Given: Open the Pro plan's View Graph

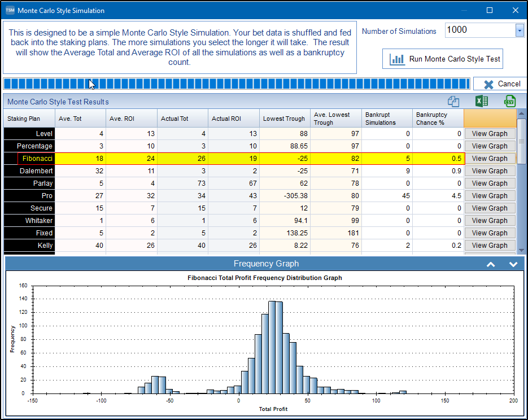Looking at the screenshot, I should point(490,196).
